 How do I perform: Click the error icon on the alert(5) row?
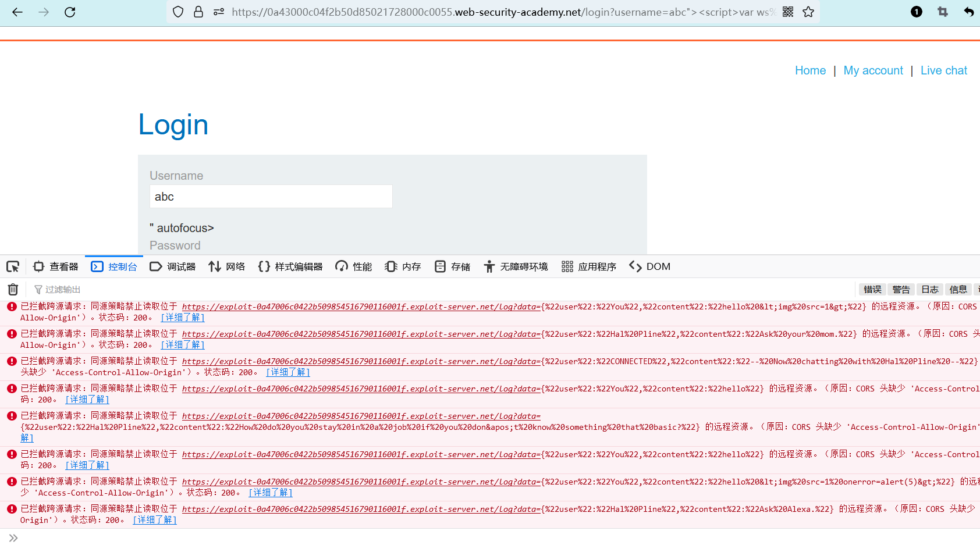coord(12,482)
